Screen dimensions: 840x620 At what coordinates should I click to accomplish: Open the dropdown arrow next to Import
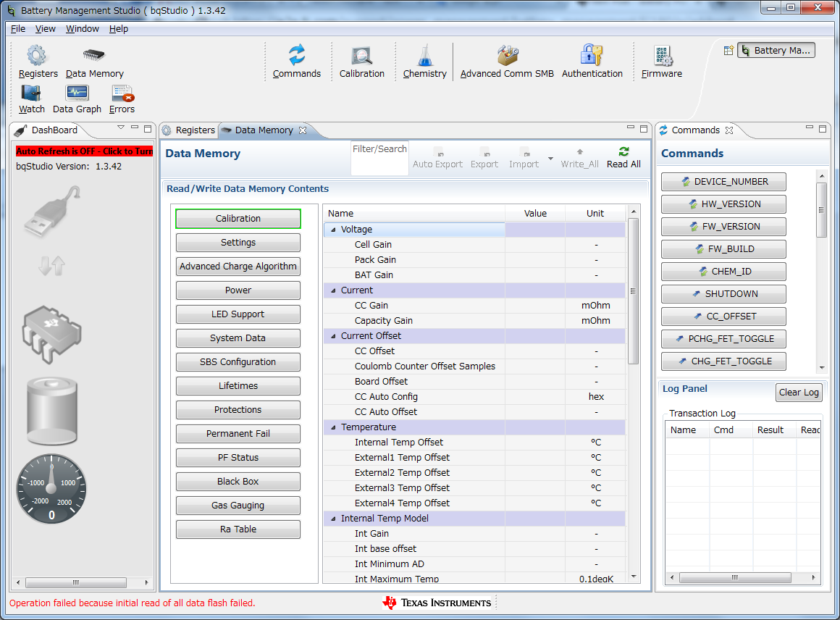[x=550, y=158]
